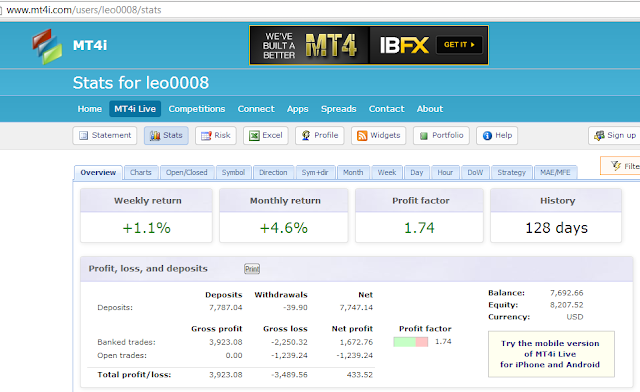This screenshot has width=640, height=392.
Task: Click the mobile version promo box
Action: pyautogui.click(x=551, y=354)
